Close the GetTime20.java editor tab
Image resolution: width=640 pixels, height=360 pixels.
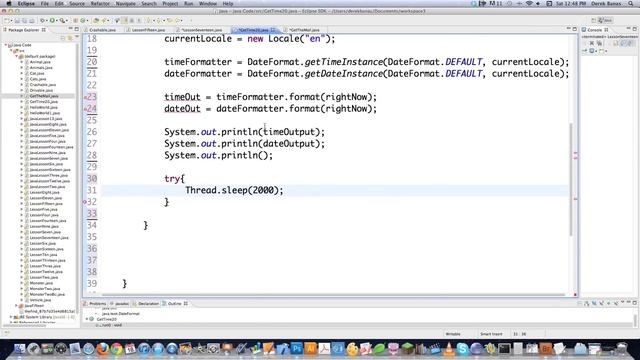(273, 30)
